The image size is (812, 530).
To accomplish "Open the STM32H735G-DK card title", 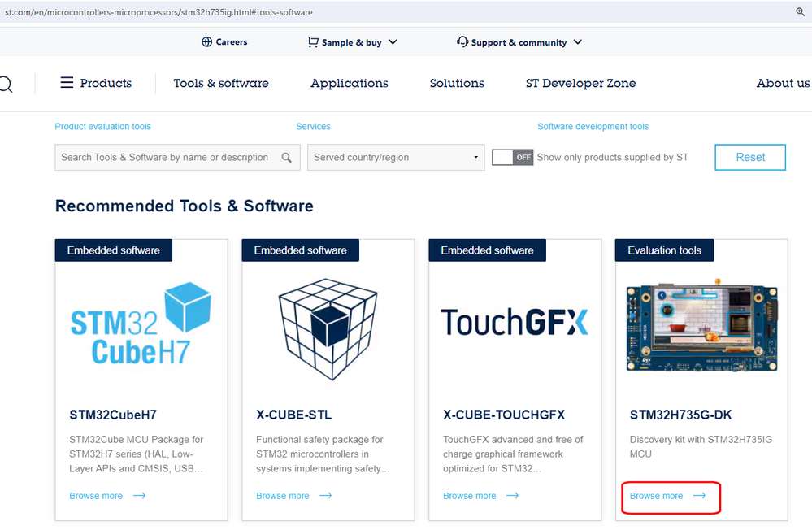I will (x=680, y=415).
